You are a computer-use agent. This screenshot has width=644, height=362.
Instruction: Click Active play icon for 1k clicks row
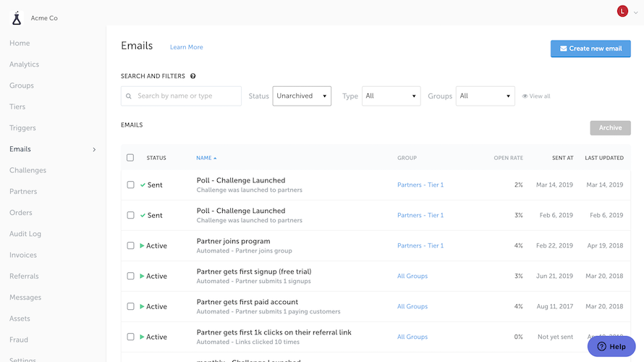[142, 337]
